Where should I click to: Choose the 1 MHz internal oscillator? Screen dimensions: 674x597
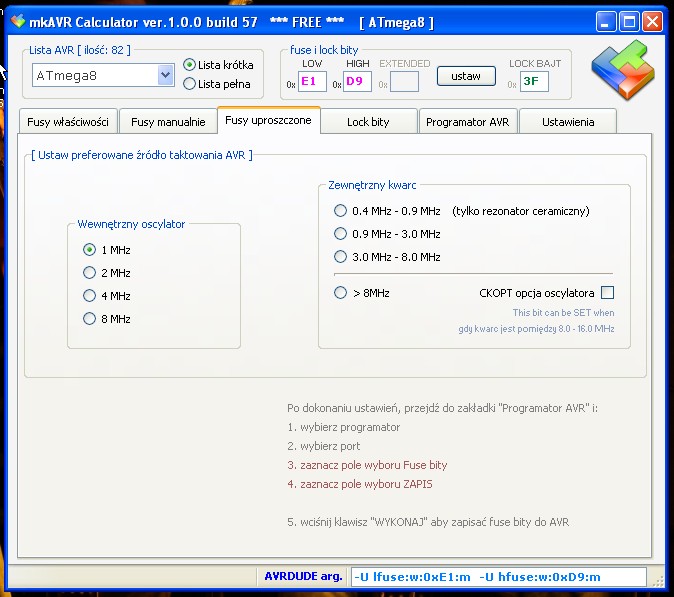pyautogui.click(x=107, y=250)
